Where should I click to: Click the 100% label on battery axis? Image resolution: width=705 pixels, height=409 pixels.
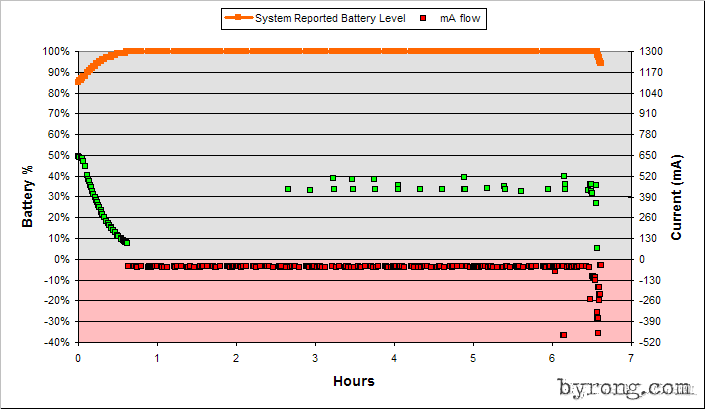click(x=56, y=52)
